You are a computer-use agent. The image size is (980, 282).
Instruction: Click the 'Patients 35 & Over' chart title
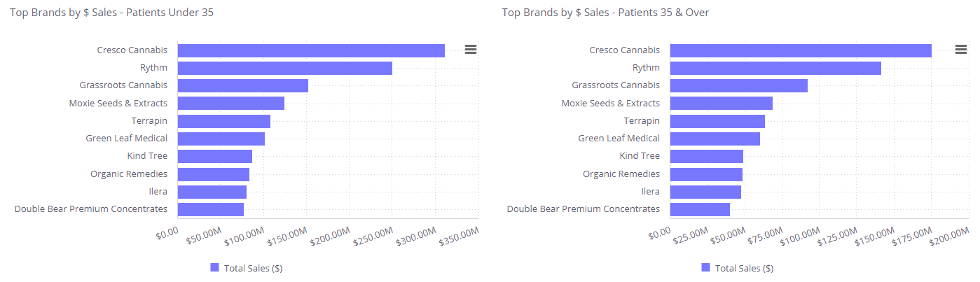point(606,13)
